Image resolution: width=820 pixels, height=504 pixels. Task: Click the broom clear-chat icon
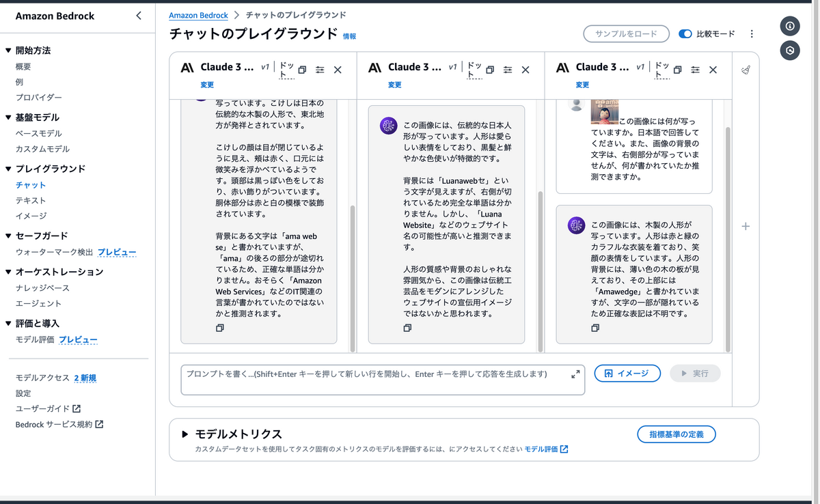tap(746, 70)
